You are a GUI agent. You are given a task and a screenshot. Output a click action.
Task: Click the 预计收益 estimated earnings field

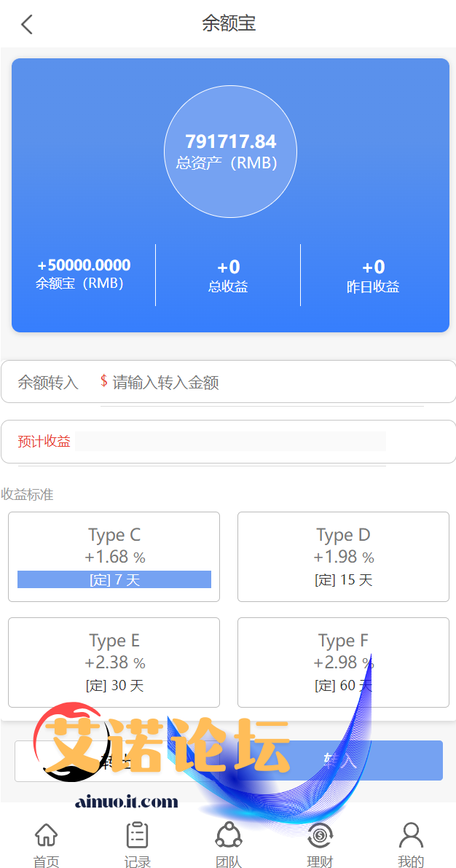[x=230, y=441]
